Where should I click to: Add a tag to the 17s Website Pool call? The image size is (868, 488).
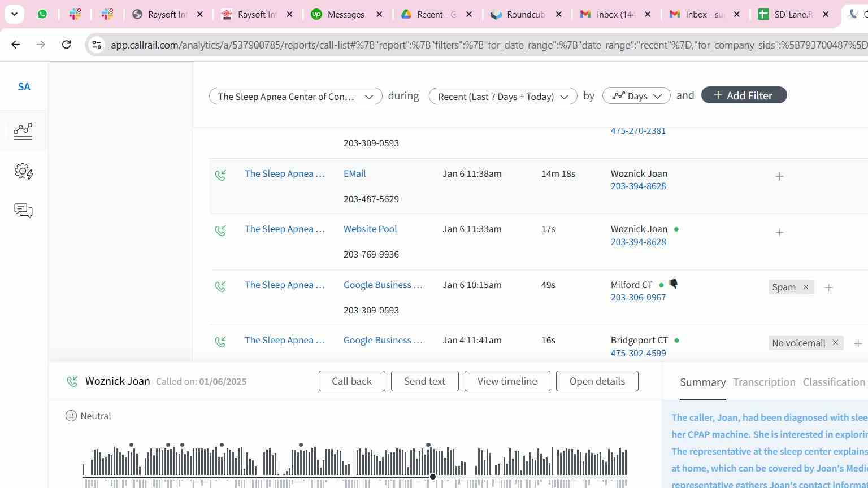tap(779, 232)
